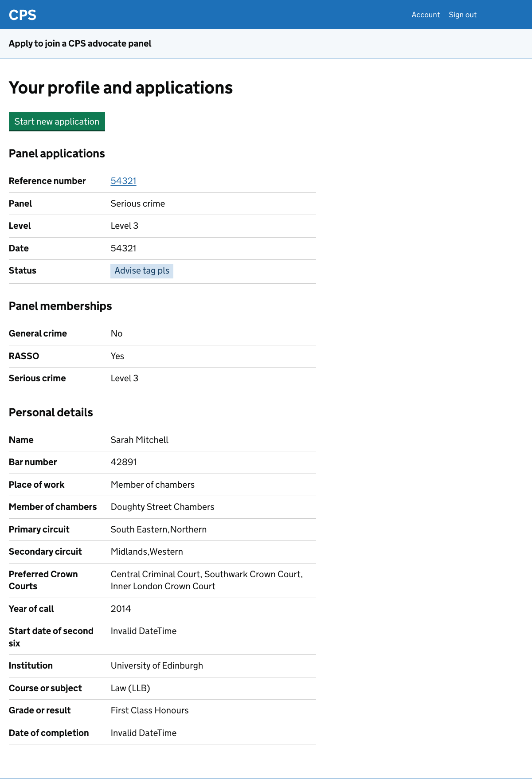Click the General crime No value

[x=116, y=333]
